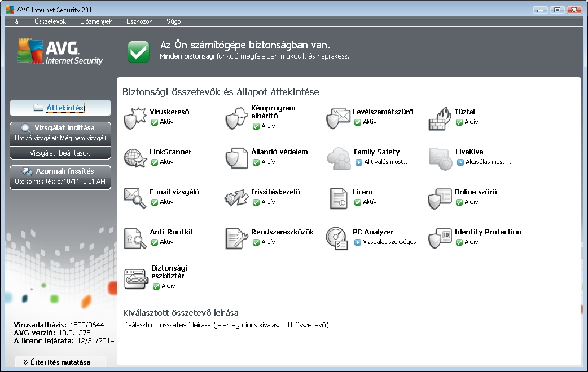Open the PC Analyzer gauge icon
Screen dimensions: 588x372
click(x=337, y=238)
